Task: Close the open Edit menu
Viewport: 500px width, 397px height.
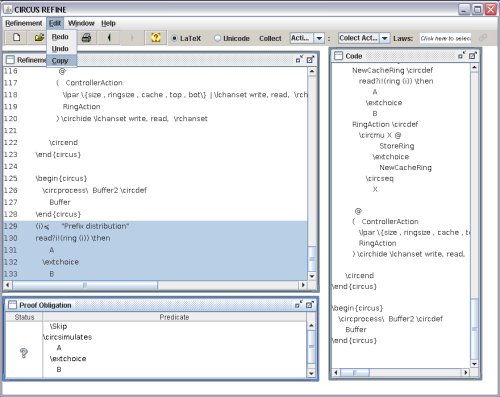Action: [55, 23]
